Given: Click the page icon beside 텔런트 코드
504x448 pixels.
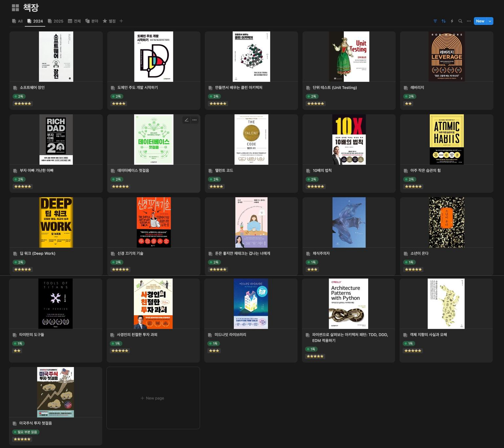Looking at the screenshot, I should pyautogui.click(x=210, y=171).
